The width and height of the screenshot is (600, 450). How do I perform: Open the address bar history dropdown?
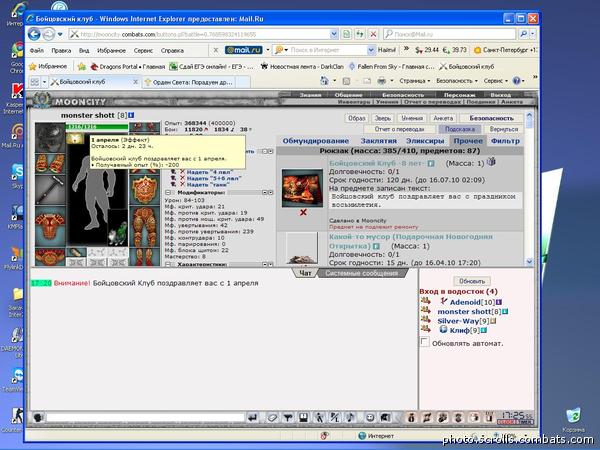coord(334,34)
